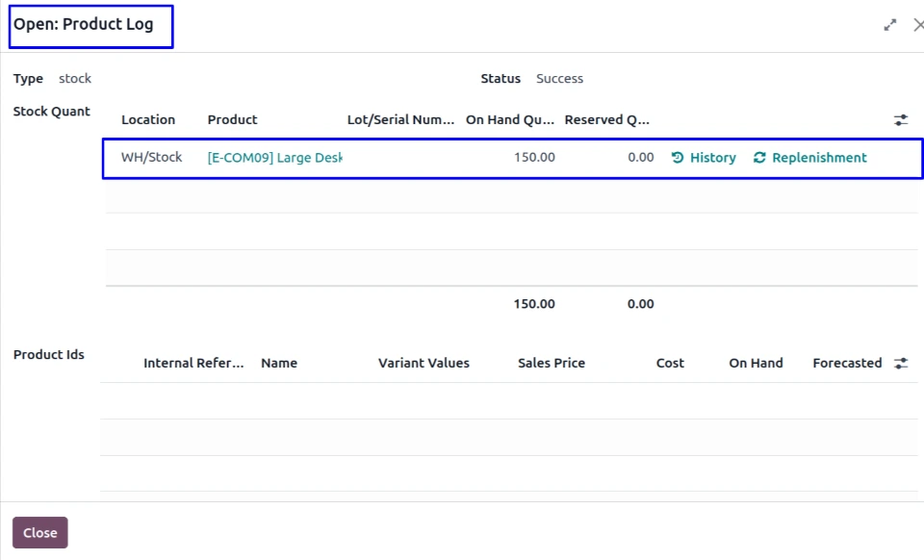
Task: Click the History clock icon
Action: click(678, 158)
